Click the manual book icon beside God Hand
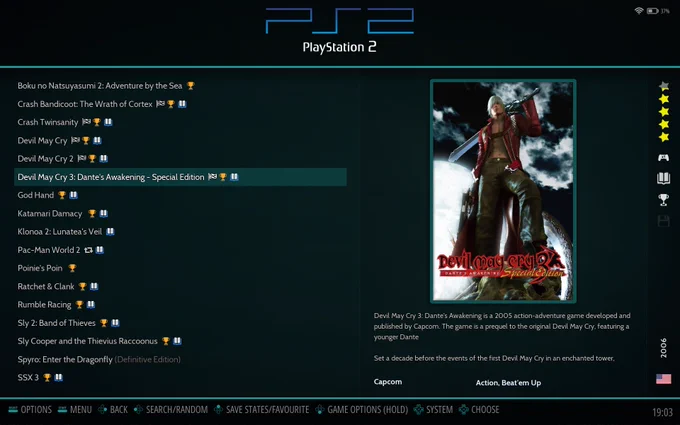 pyautogui.click(x=73, y=195)
